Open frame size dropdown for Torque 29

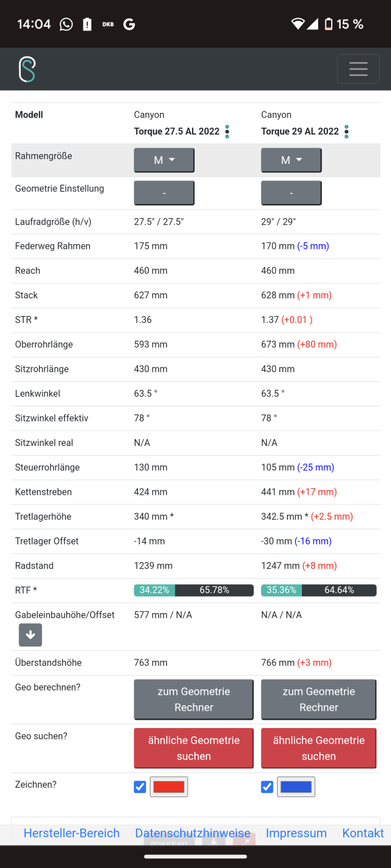pos(291,160)
